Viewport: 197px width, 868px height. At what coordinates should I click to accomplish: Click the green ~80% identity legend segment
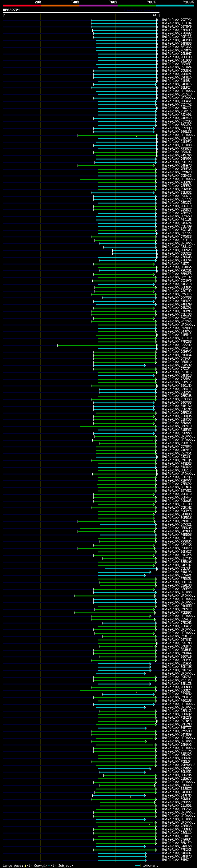click(x=137, y=6)
